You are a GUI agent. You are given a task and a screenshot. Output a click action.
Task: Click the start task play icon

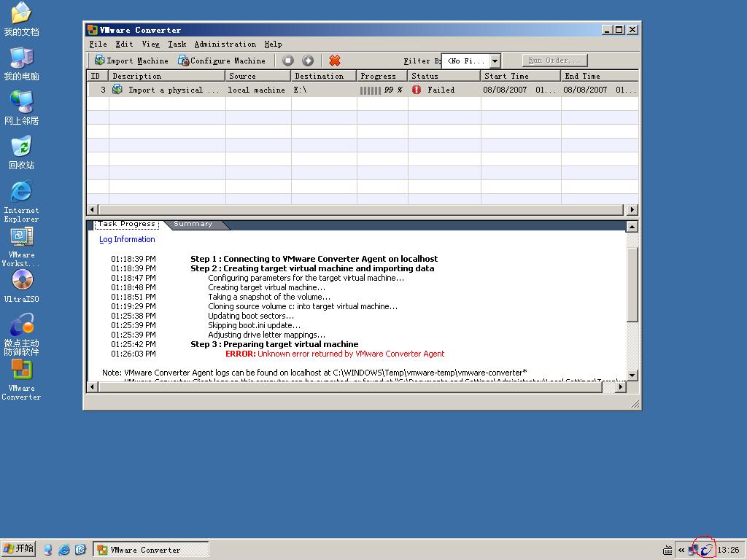[308, 61]
